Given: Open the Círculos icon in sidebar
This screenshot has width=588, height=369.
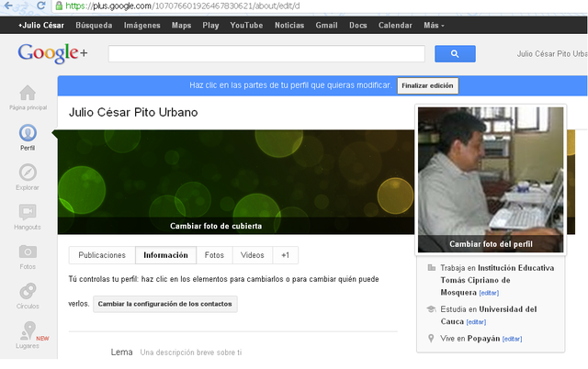Looking at the screenshot, I should click(x=28, y=291).
